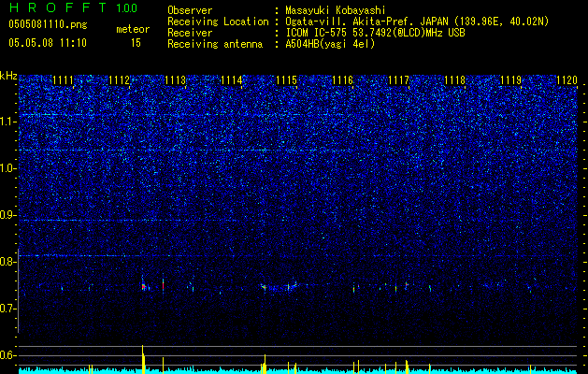Click the 'Receiving antenna' field label
Viewport: 588px width, 374px height.
(x=215, y=44)
